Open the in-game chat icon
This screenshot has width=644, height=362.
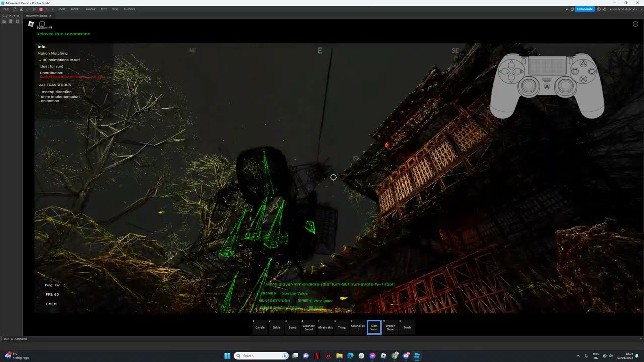point(42,24)
